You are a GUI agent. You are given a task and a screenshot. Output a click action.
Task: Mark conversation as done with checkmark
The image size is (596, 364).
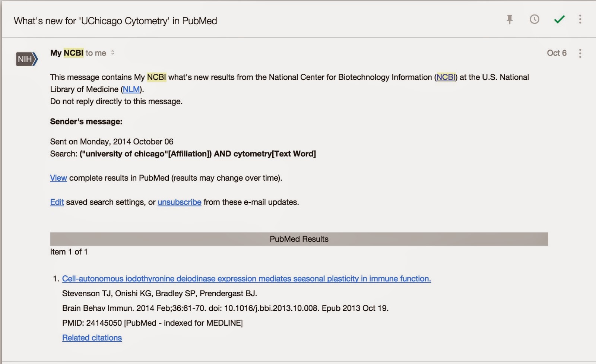pos(559,19)
